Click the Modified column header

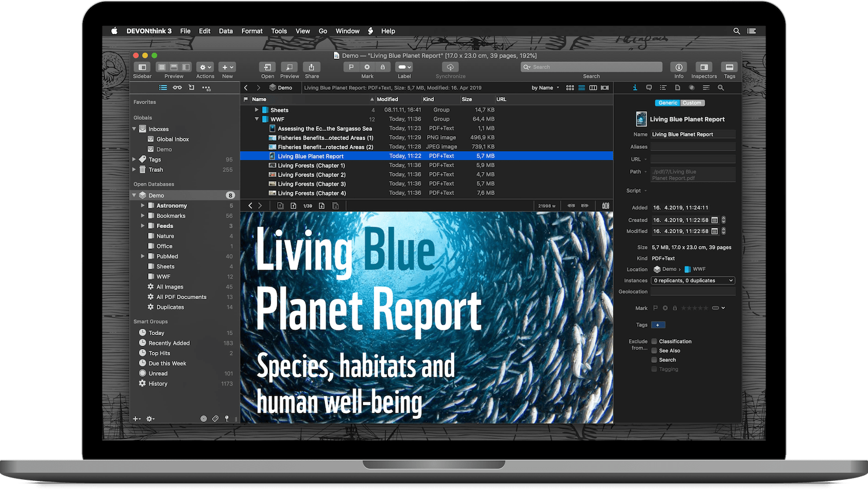coord(398,100)
